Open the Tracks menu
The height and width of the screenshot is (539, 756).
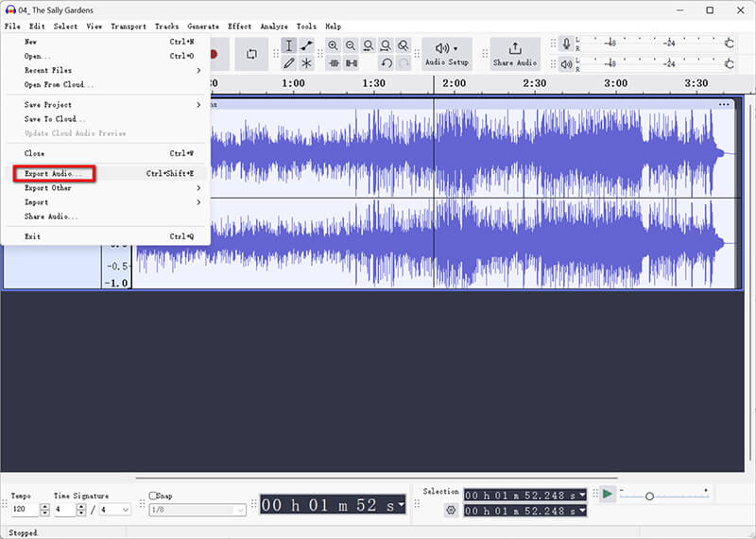[167, 26]
